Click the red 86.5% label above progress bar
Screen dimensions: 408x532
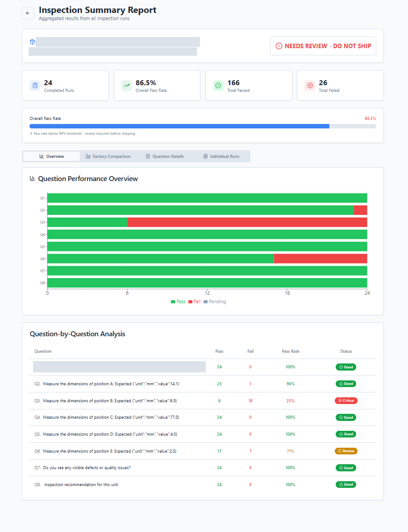tap(371, 119)
